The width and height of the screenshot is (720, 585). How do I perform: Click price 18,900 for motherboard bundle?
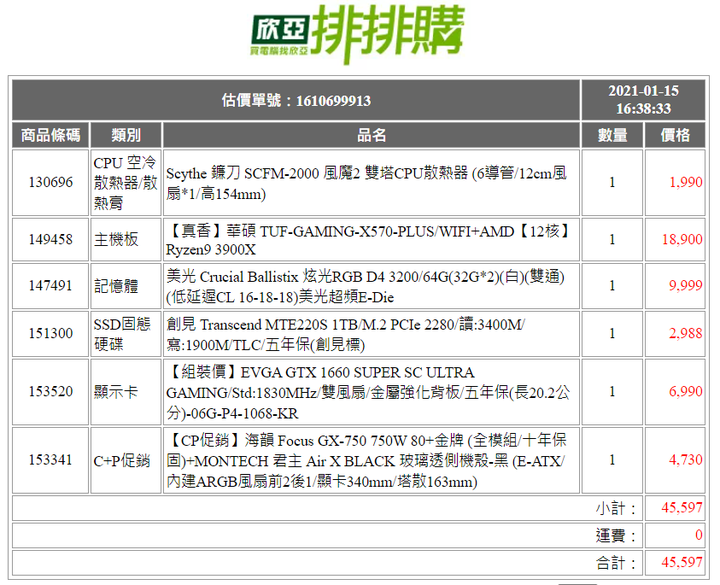(682, 239)
